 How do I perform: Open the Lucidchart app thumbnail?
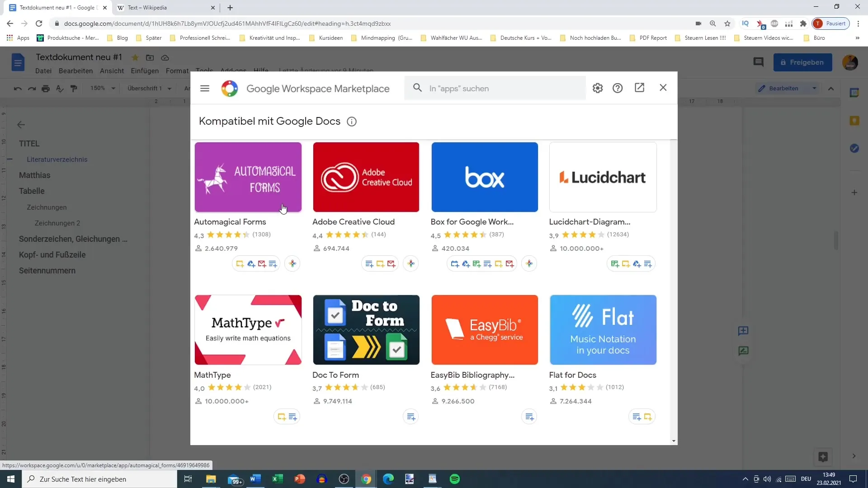603,177
